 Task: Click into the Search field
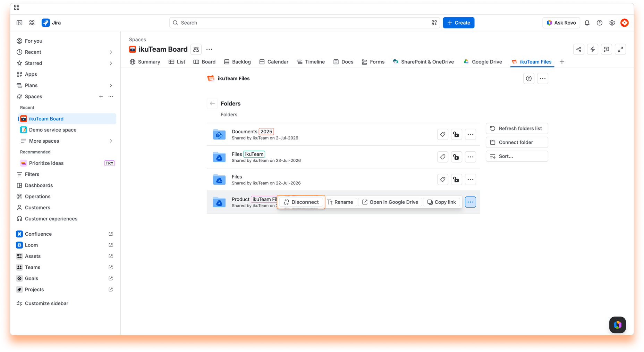(x=305, y=23)
